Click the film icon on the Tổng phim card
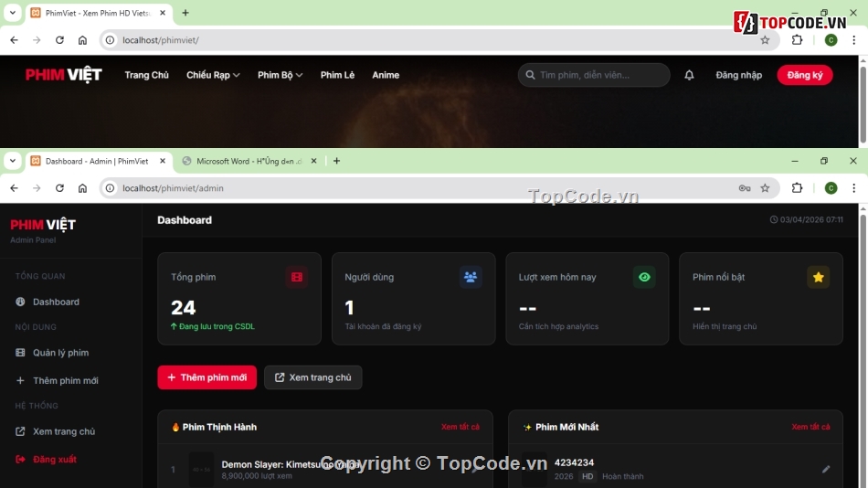The width and height of the screenshot is (868, 488). [297, 277]
